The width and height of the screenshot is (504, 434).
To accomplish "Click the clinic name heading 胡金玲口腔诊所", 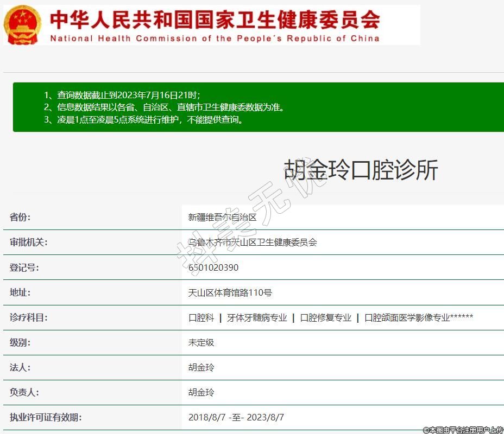I will [361, 170].
